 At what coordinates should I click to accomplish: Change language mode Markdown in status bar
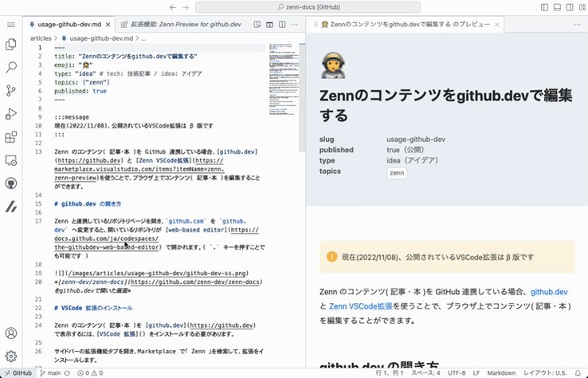(x=501, y=373)
